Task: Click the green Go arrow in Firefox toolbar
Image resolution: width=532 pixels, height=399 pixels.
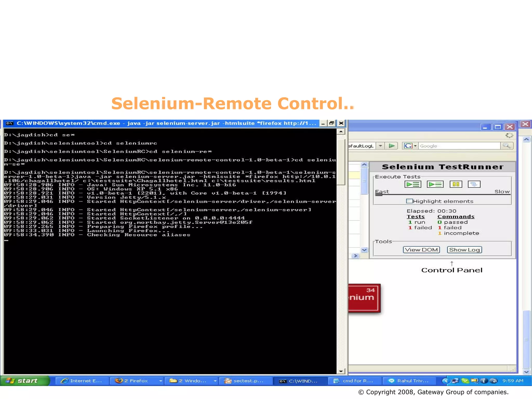Action: 391,146
